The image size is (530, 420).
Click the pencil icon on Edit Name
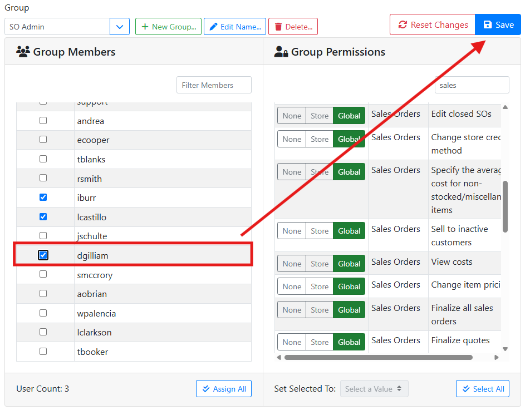[x=213, y=27]
